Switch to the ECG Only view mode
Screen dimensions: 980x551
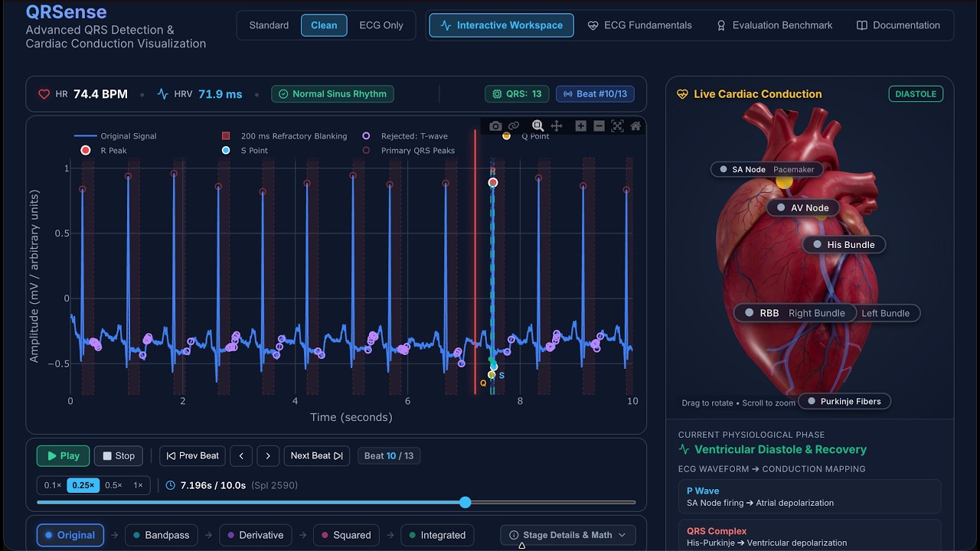click(381, 25)
